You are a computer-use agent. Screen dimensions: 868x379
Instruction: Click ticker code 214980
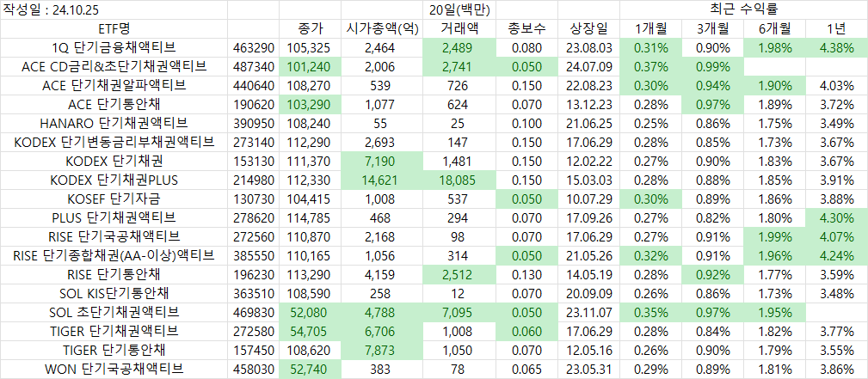(x=253, y=180)
